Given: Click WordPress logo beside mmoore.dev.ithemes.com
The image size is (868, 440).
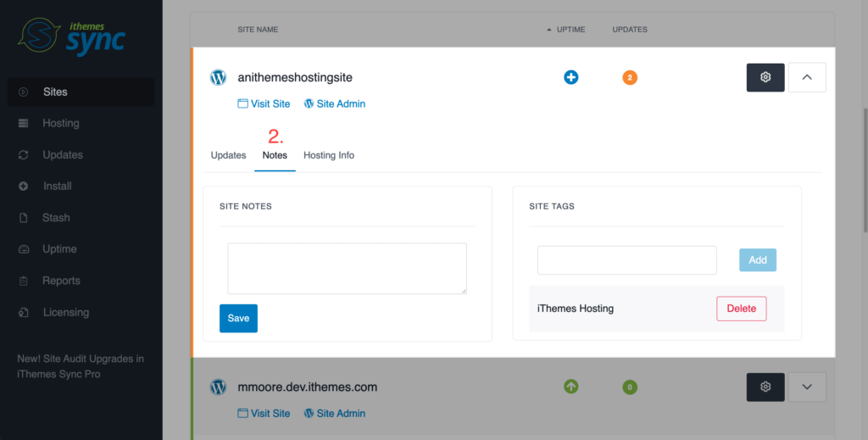Looking at the screenshot, I should coord(218,387).
